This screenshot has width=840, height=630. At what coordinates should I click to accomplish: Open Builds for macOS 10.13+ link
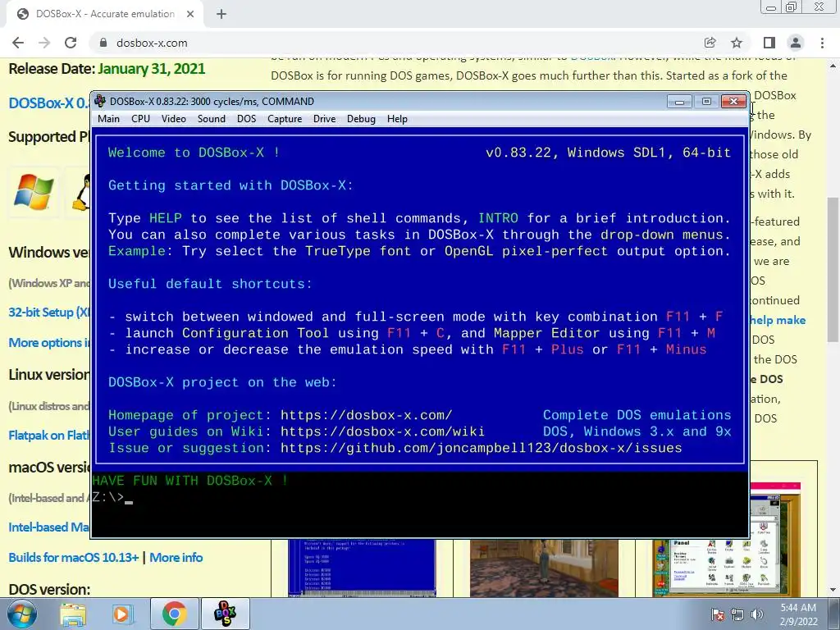[x=73, y=558]
